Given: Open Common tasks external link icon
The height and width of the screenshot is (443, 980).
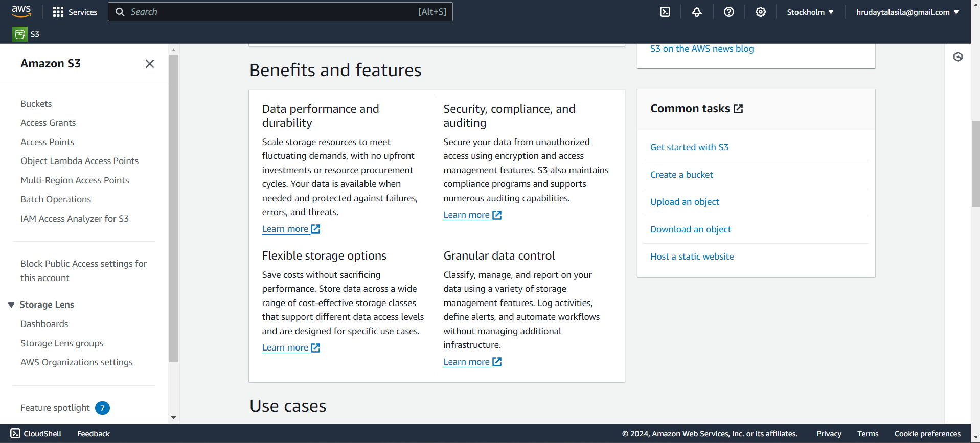Looking at the screenshot, I should (x=738, y=109).
